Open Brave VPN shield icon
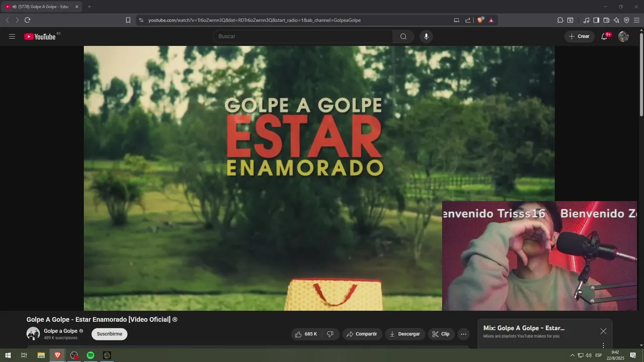 626,20
